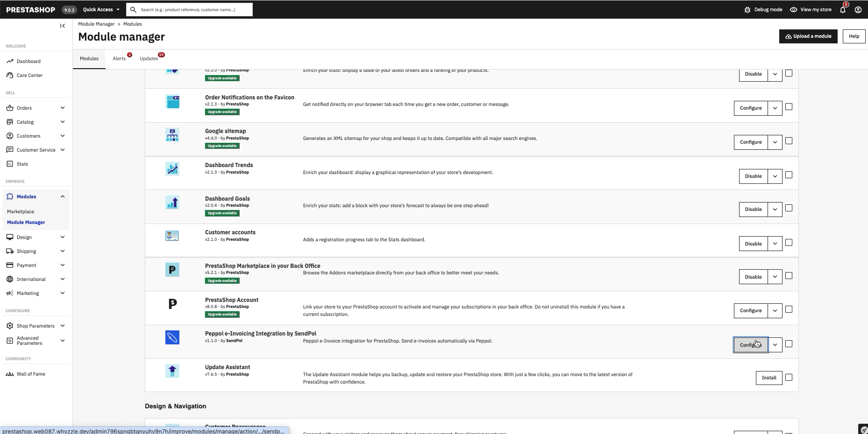Click the Dashboard Trends module icon
The height and width of the screenshot is (434, 868).
pyautogui.click(x=172, y=169)
